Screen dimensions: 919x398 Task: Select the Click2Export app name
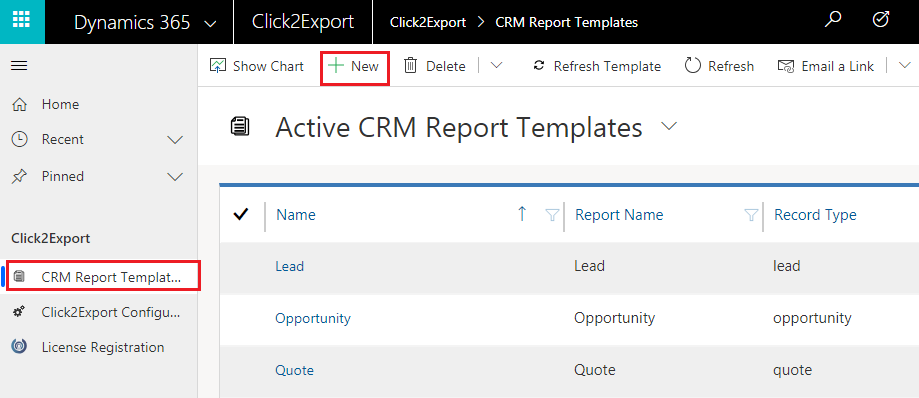tap(303, 22)
